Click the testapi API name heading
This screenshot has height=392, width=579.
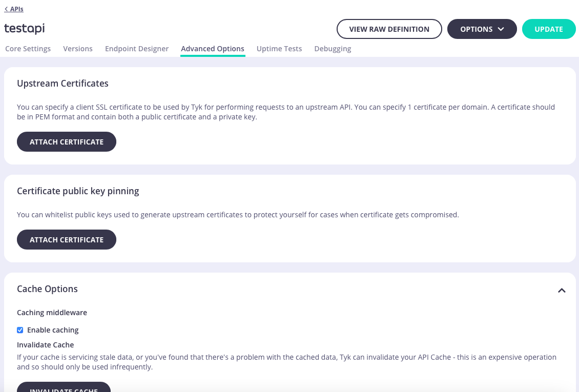(24, 29)
